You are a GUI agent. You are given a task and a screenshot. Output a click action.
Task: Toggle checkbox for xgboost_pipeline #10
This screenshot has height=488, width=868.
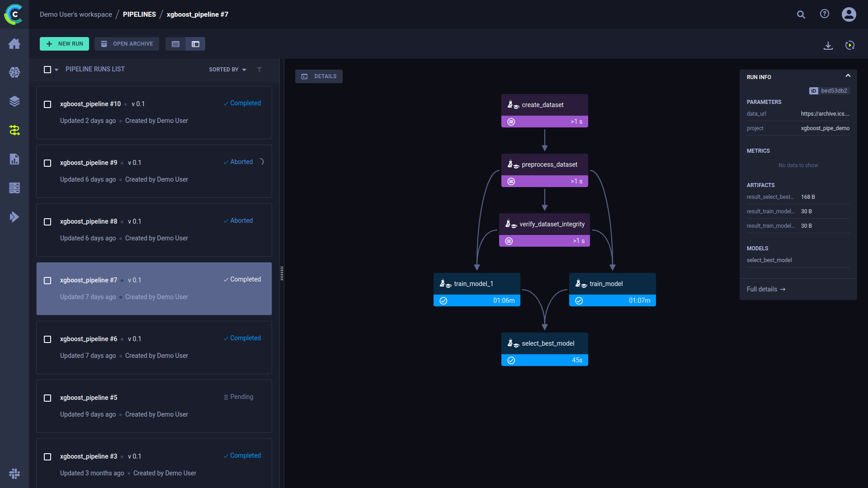point(47,103)
